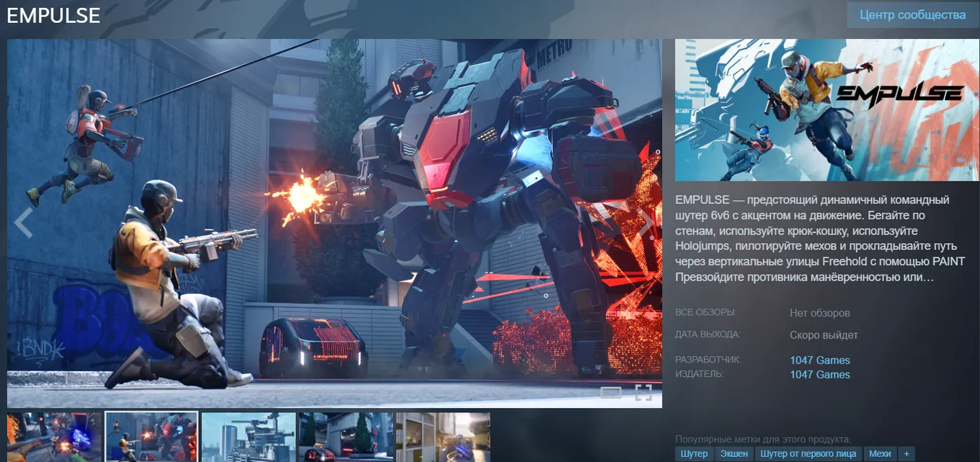Click the ВСЕ ОБЗОРЫ label
Viewport: 980px width, 462px height.
pos(705,313)
